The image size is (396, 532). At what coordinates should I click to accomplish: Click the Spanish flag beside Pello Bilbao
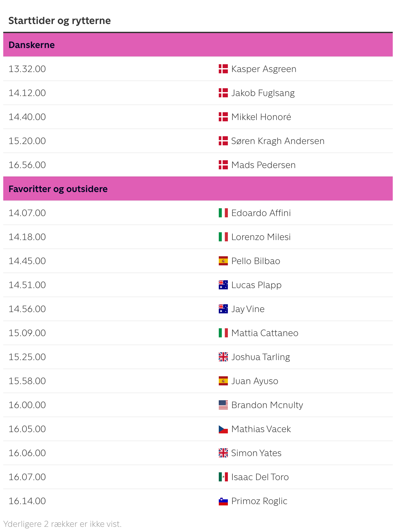(x=223, y=261)
